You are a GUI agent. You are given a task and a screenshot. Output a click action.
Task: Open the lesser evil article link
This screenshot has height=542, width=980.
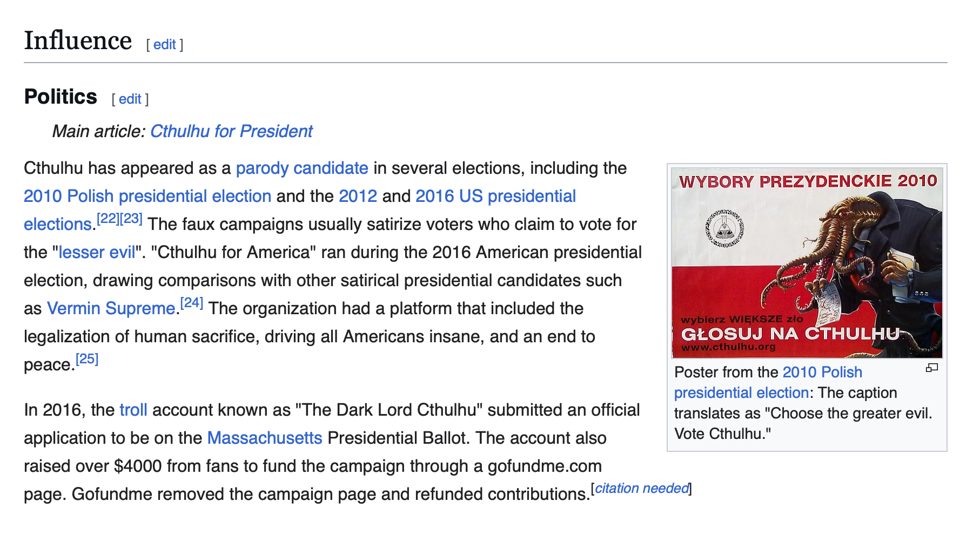(x=97, y=253)
